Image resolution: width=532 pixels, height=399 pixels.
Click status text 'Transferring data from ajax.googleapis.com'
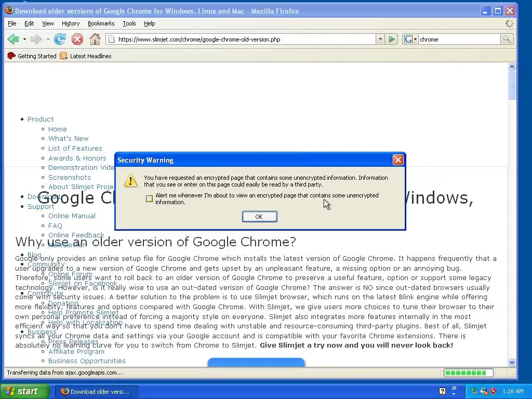[64, 373]
